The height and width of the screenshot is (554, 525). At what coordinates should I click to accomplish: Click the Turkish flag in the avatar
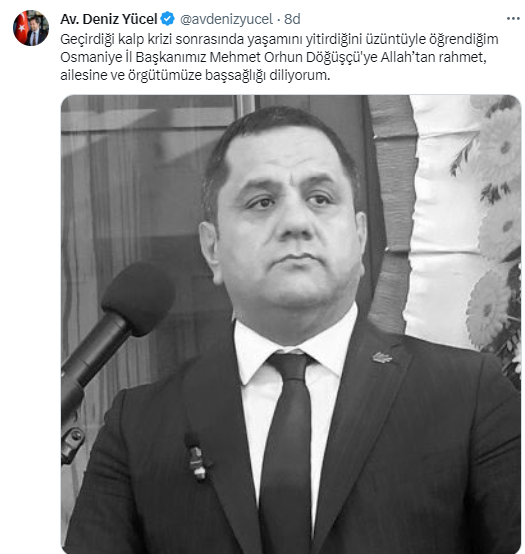tap(22, 27)
